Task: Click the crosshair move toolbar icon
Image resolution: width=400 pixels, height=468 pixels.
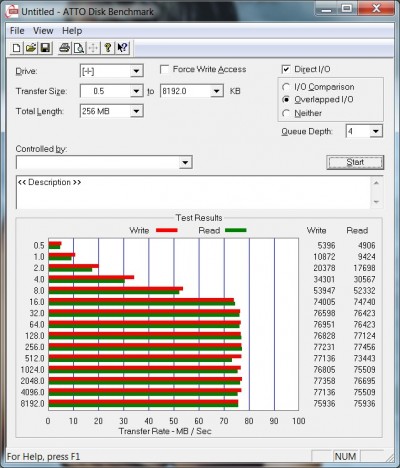Action: click(93, 48)
